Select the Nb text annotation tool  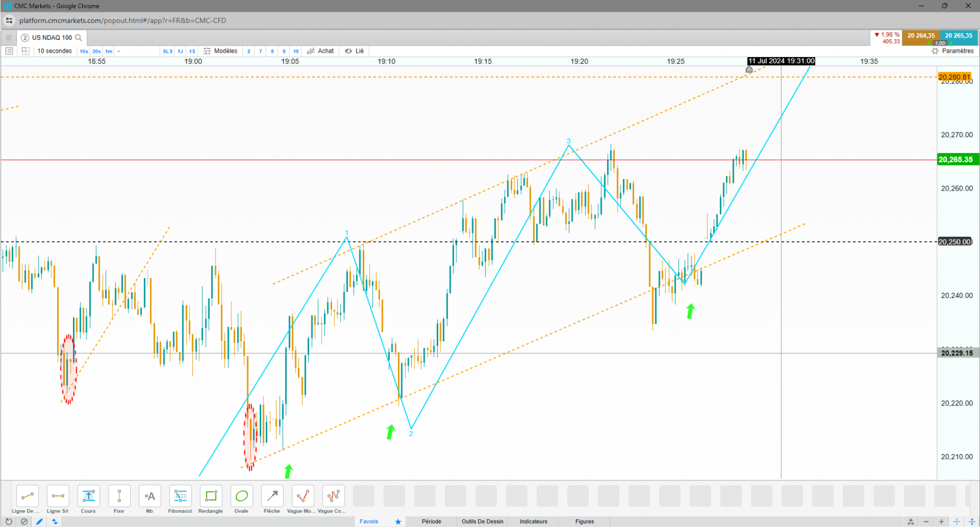pos(150,496)
